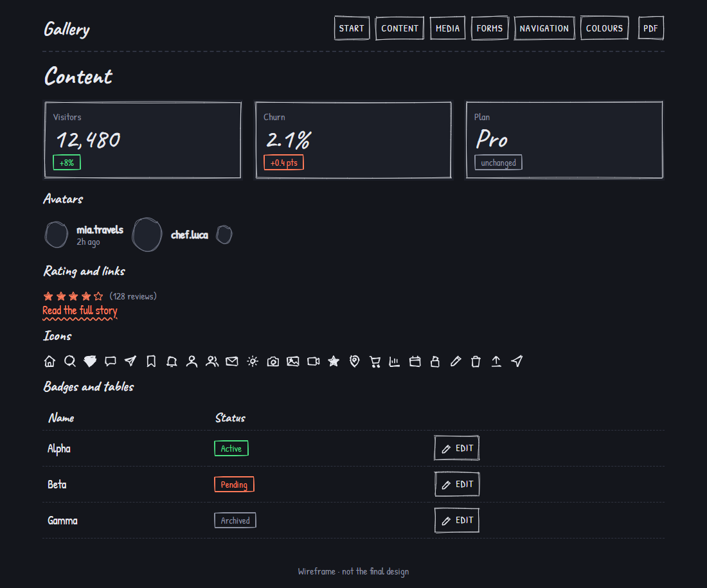The image size is (707, 588).
Task: Click the two-people group icon
Action: tap(212, 361)
